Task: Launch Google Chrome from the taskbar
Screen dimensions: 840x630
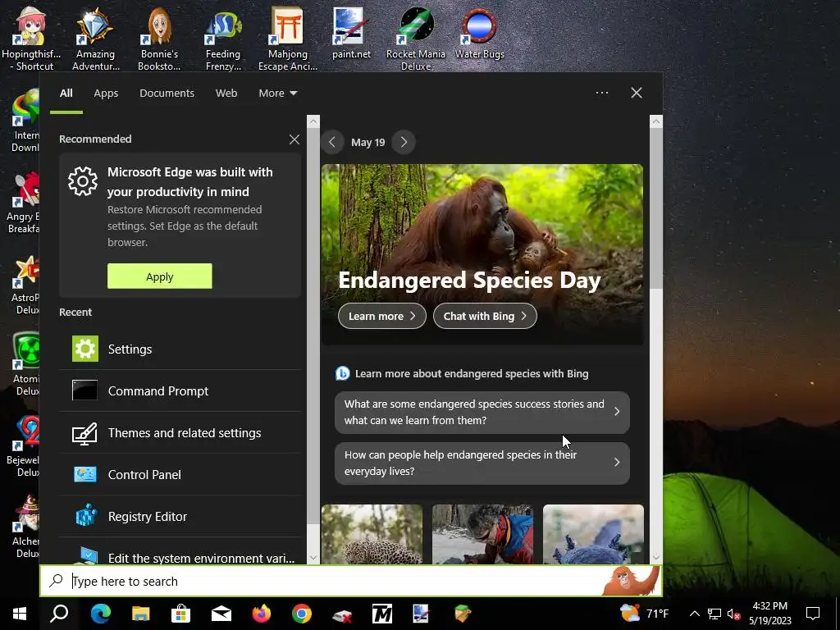Action: click(302, 614)
